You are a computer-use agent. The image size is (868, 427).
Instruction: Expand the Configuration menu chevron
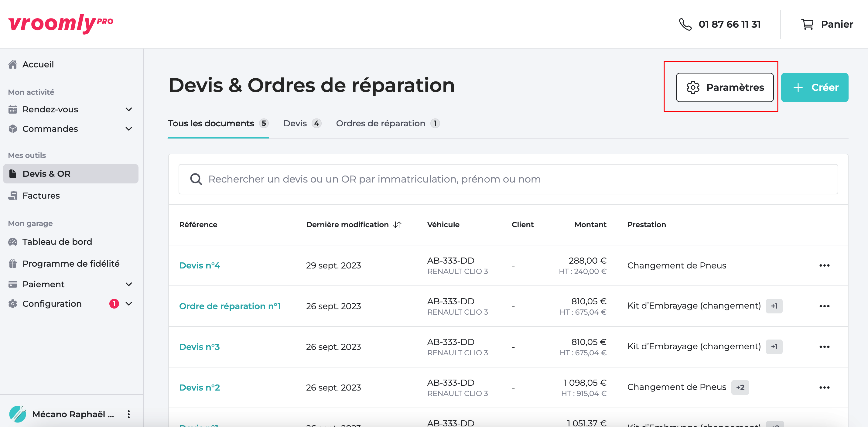tap(129, 304)
